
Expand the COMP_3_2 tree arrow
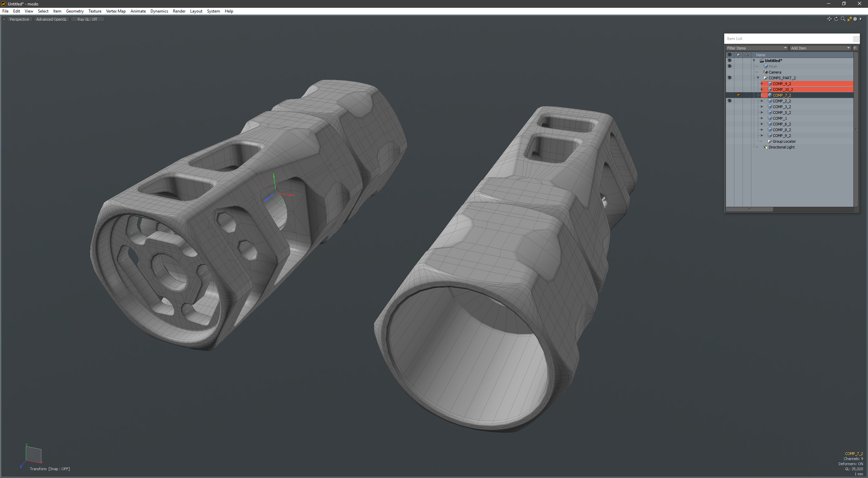(x=762, y=107)
